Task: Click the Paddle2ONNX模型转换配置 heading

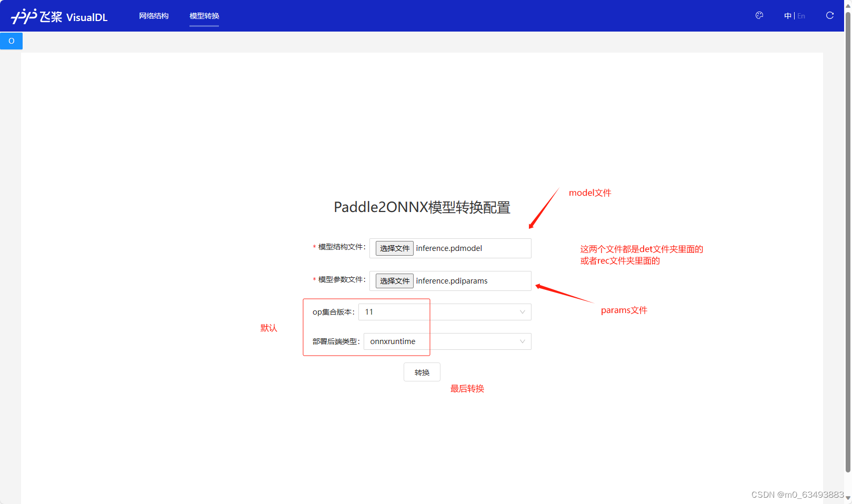Action: pos(422,207)
